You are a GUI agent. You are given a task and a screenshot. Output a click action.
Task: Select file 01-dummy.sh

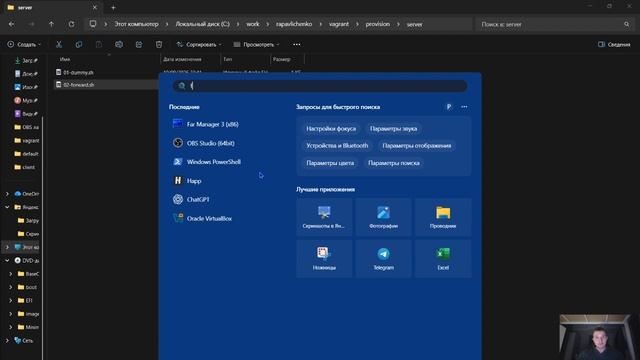point(78,72)
